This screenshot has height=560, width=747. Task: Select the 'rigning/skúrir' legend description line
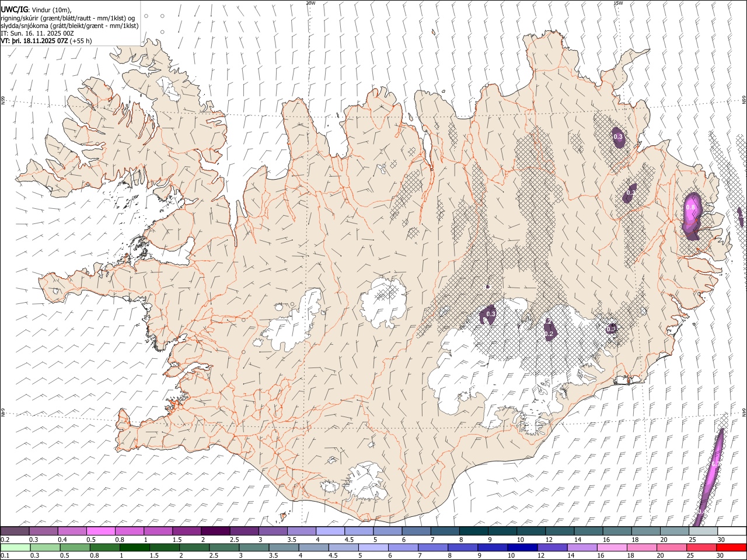coord(68,18)
